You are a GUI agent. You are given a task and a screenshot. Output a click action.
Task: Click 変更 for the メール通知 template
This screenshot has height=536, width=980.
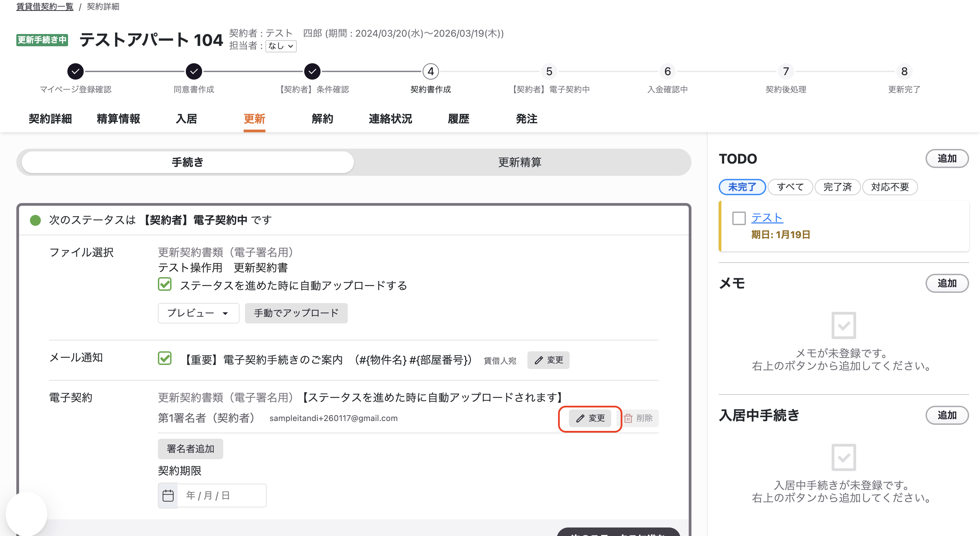click(x=548, y=360)
